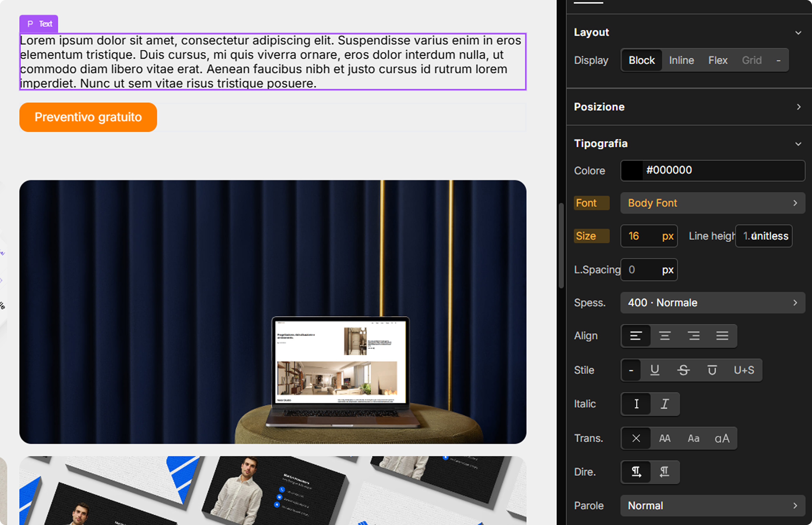Image resolution: width=812 pixels, height=525 pixels.
Task: Set text align to justify
Action: [722, 336]
